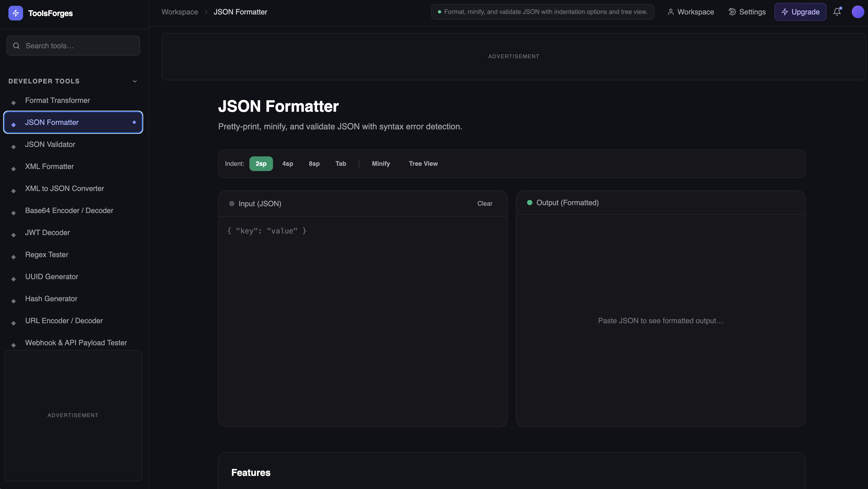Click diamond icon beside XML Formatter
868x489 pixels.
(13, 169)
